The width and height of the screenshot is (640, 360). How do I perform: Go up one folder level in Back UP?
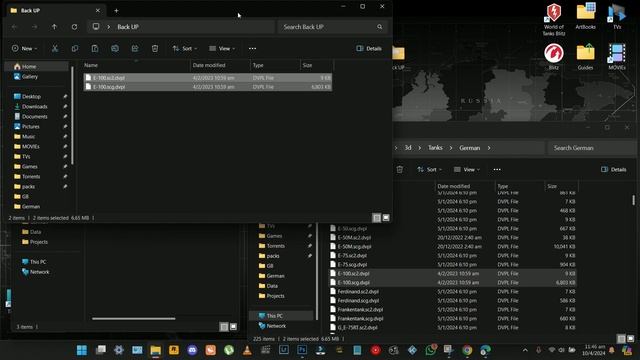tap(54, 27)
